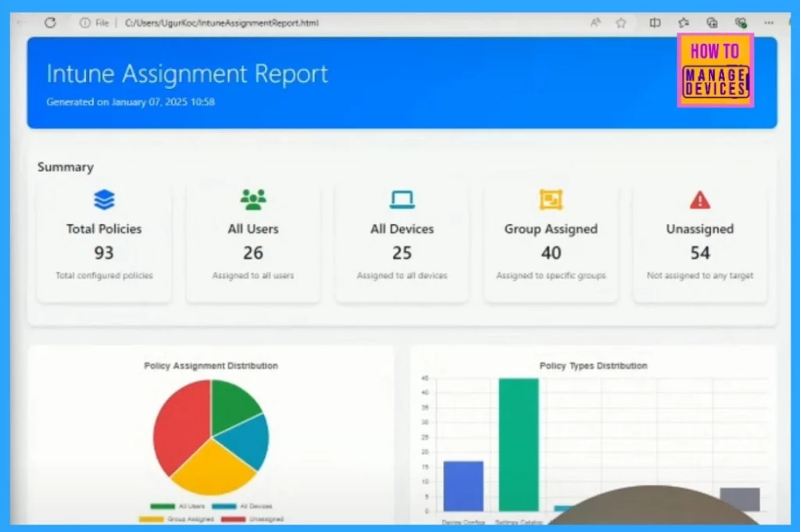
Task: Toggle the Unassigned legend swatch
Action: (x=233, y=519)
